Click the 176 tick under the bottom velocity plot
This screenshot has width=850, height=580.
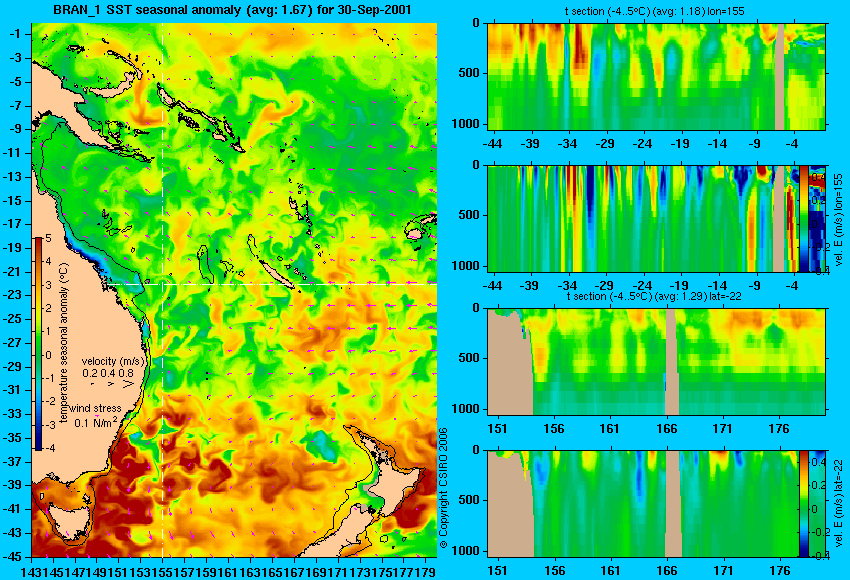(780, 571)
